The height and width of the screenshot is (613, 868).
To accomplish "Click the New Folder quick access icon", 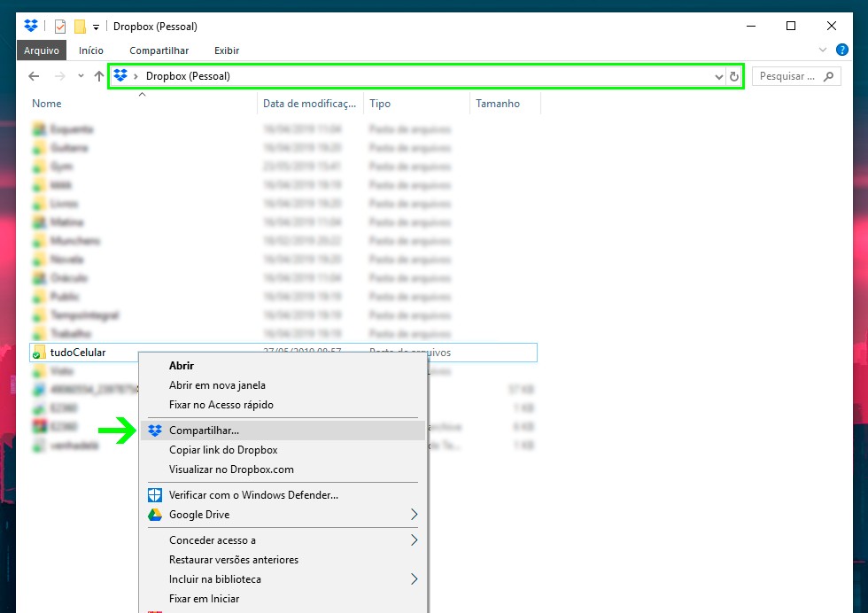I will (80, 26).
